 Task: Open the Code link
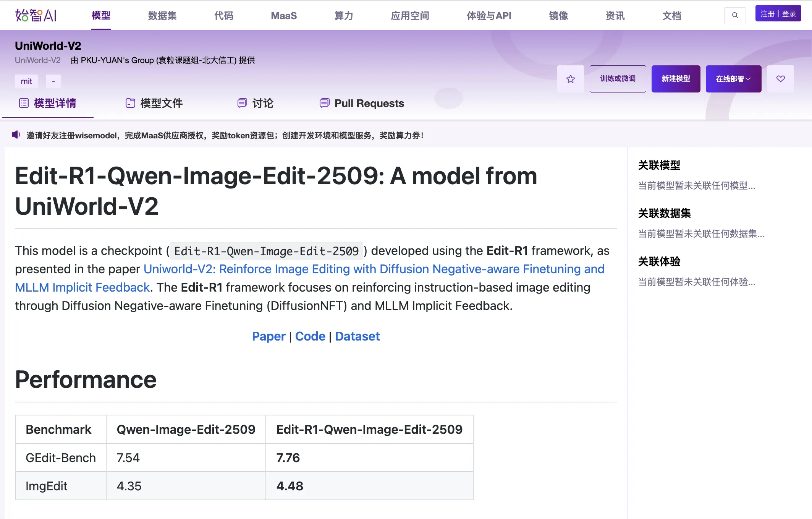pos(310,336)
